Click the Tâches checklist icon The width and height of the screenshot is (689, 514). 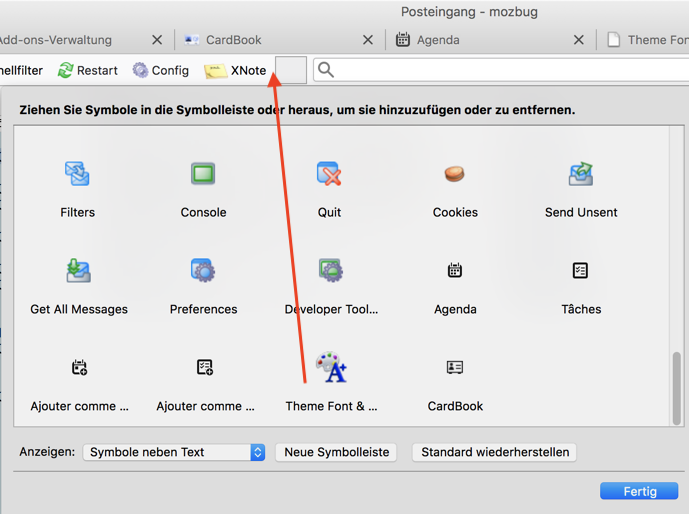coord(581,271)
